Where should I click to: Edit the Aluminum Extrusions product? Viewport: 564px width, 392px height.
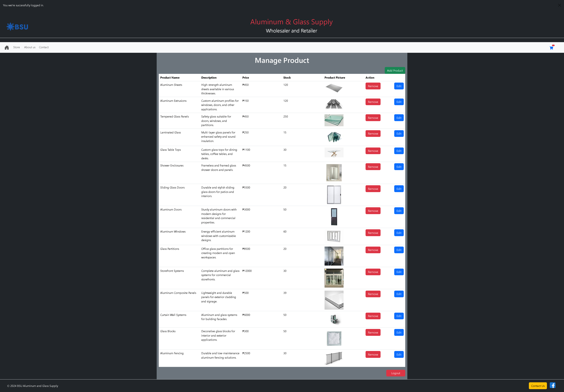[399, 102]
